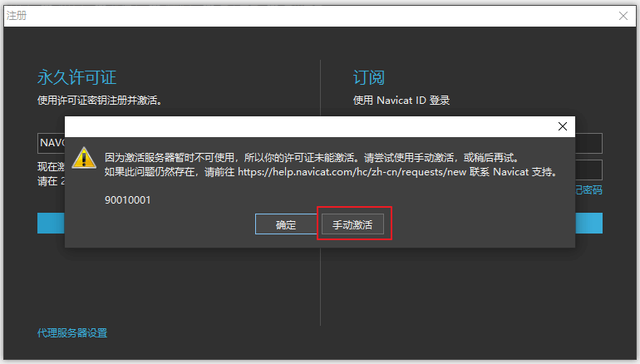Click the 使用许可证密钥注册并激活 description text

[99, 100]
